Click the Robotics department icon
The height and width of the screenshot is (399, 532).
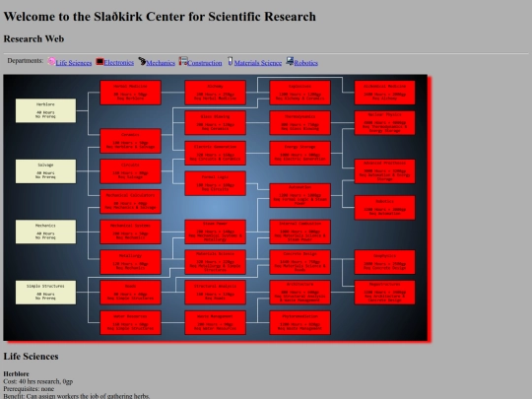pyautogui.click(x=290, y=61)
